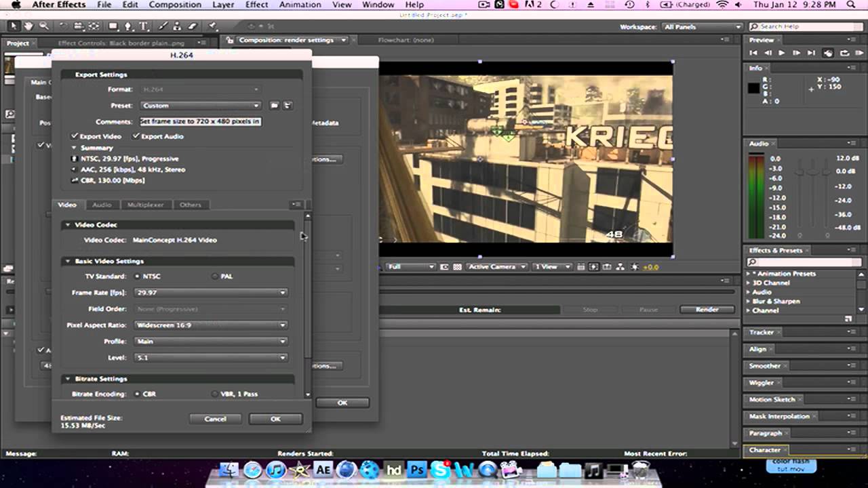Collapse the Basic Video Settings section
868x488 pixels.
[x=68, y=262]
